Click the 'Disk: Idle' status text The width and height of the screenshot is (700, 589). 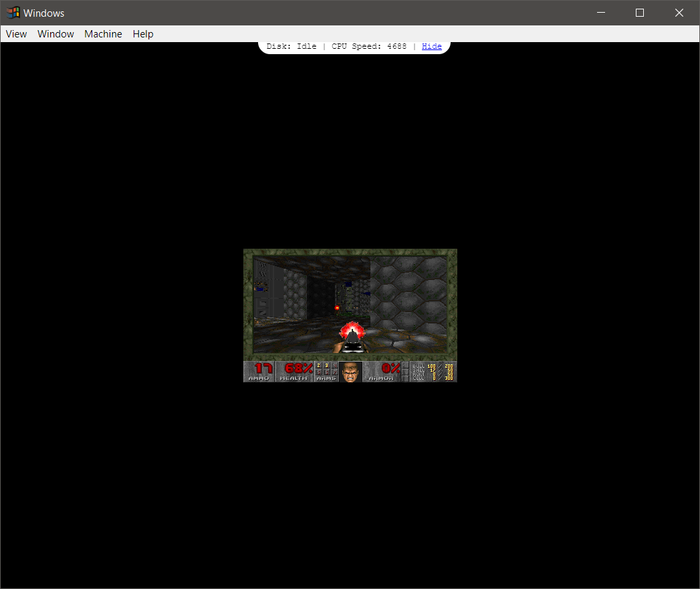click(291, 46)
